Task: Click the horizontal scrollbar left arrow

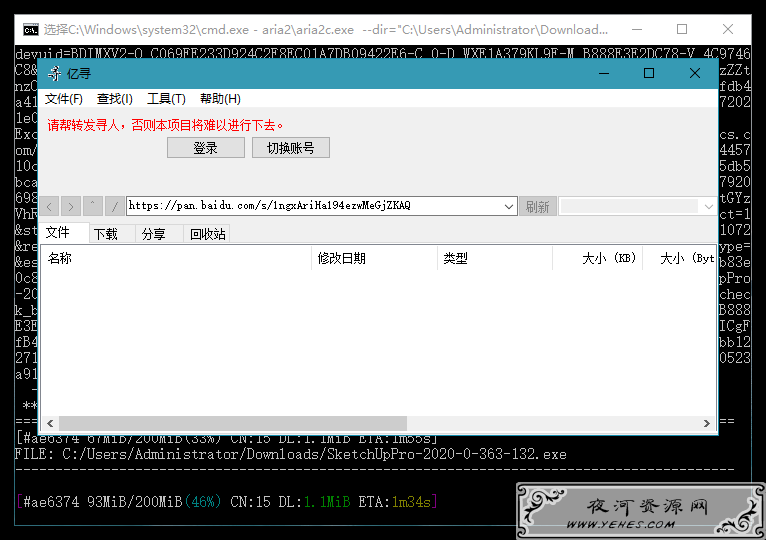Action: point(50,423)
